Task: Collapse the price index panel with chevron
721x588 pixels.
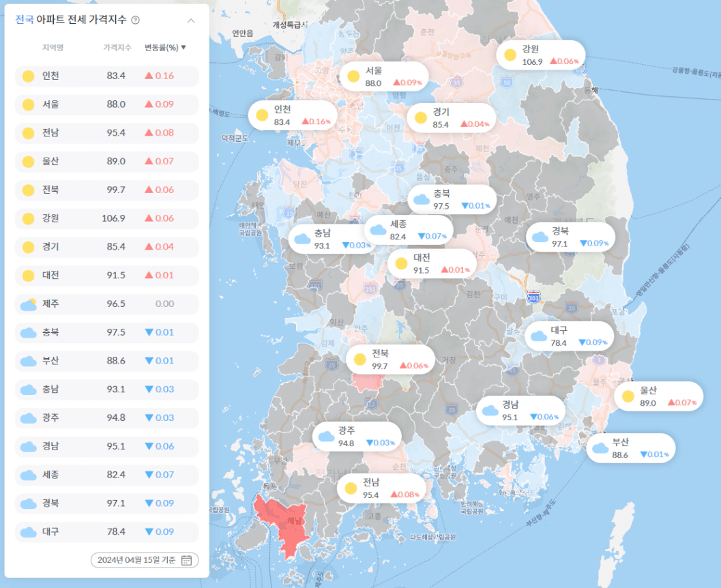Action: 191,20
